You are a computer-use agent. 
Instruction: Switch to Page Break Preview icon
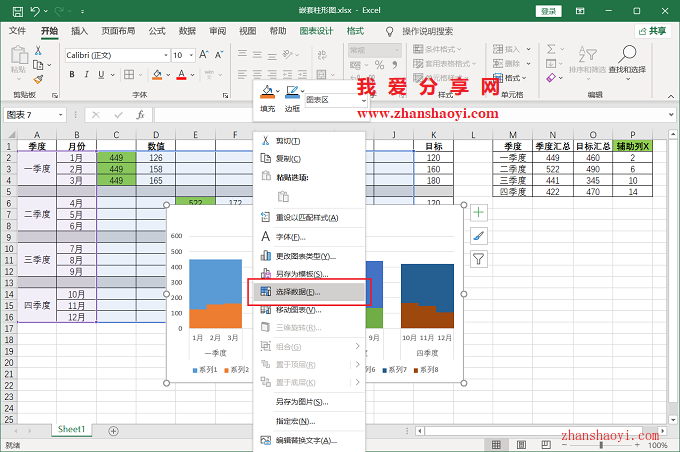click(546, 445)
